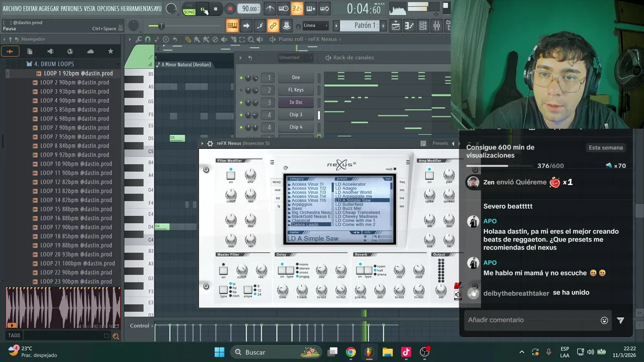Select the 3x Osc channel button
The height and width of the screenshot is (362, 644).
coord(296,103)
